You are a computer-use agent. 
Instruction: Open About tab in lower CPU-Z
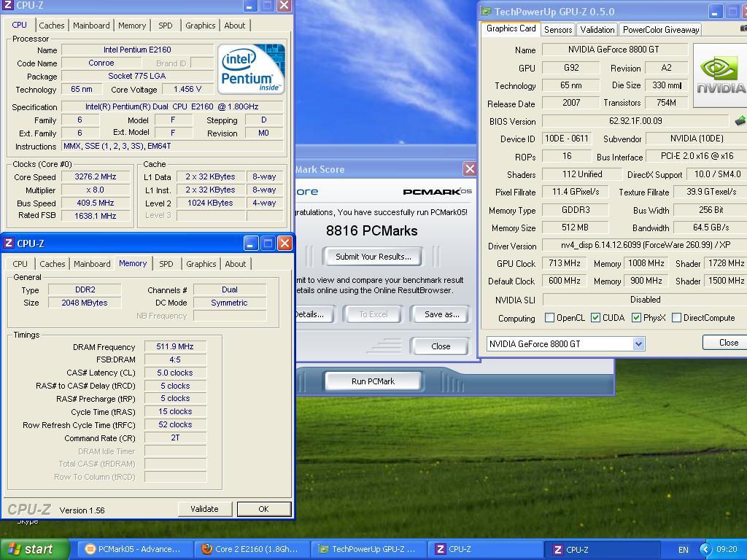[236, 264]
